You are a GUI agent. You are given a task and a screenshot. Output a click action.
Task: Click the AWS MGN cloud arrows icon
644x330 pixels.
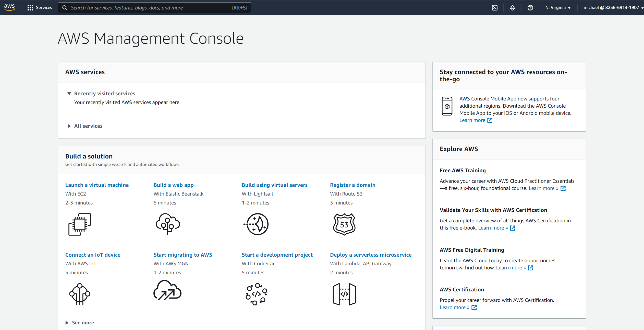tap(167, 290)
